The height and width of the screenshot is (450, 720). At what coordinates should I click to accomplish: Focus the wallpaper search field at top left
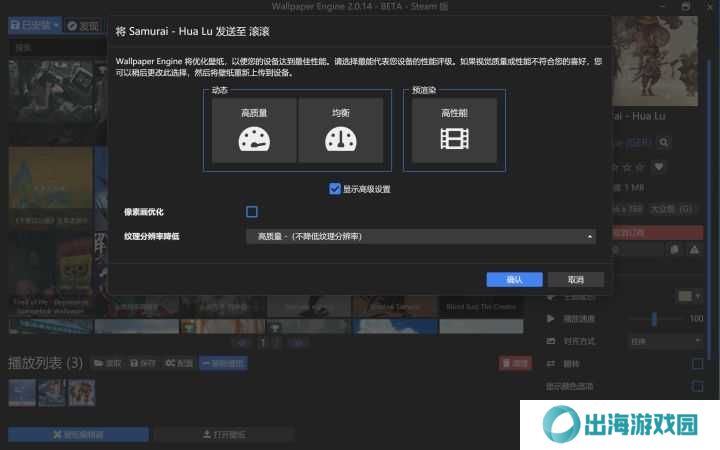(57, 47)
